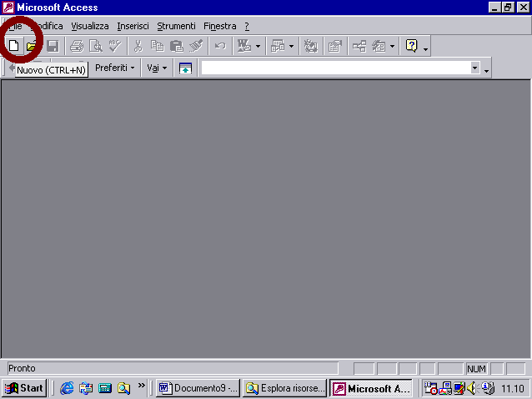Open Properties with the hand-on-sheet icon

335,46
